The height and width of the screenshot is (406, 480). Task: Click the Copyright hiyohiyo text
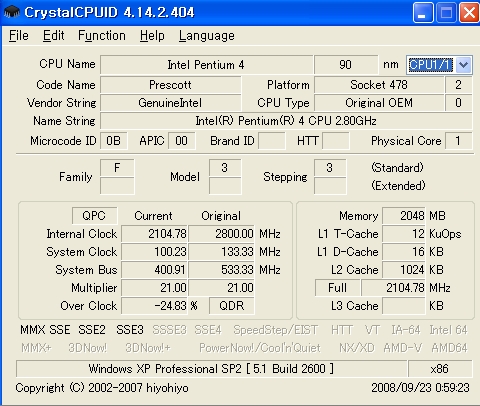102,388
